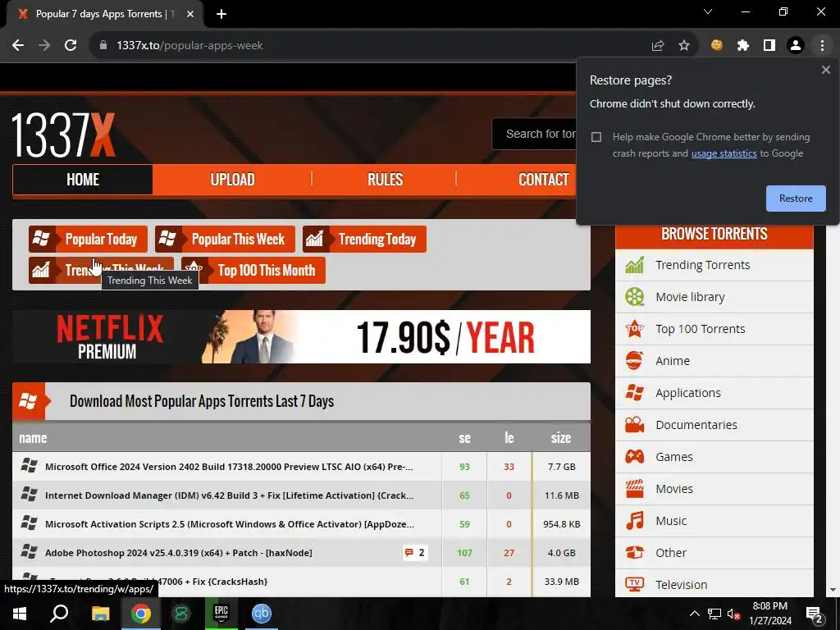840x630 pixels.
Task: Open Microsoft Activation Scripts 2.5 entry
Action: point(230,524)
